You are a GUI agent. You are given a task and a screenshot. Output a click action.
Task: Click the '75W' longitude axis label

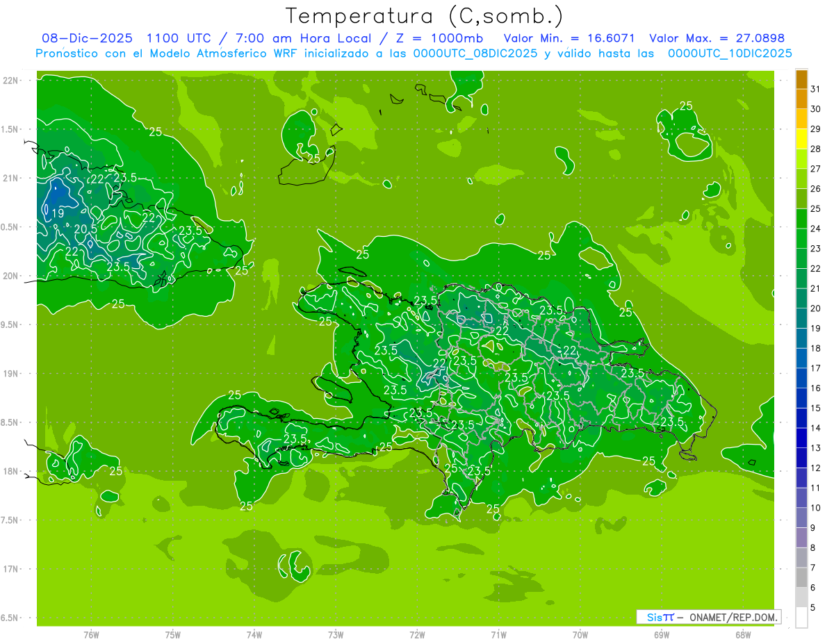[173, 635]
